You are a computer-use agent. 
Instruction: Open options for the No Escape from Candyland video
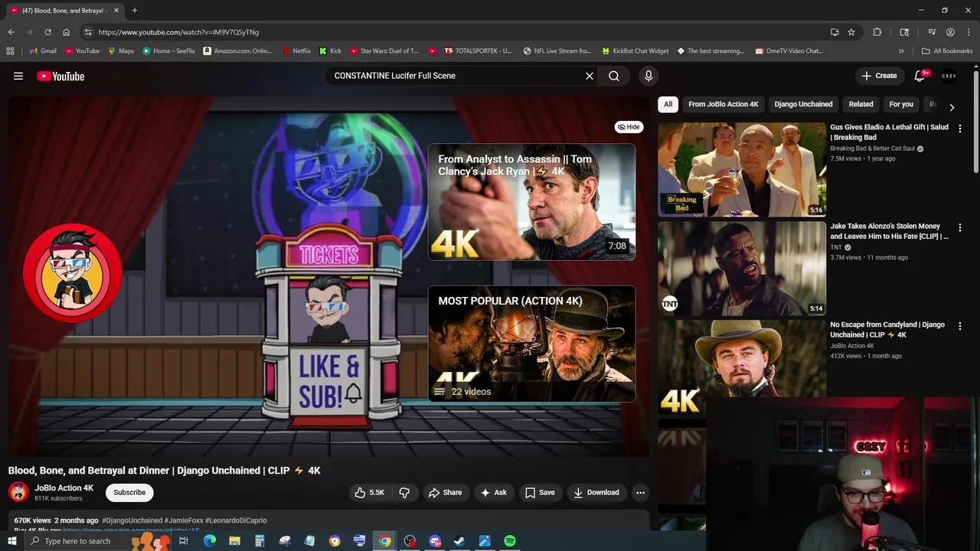[x=960, y=326]
